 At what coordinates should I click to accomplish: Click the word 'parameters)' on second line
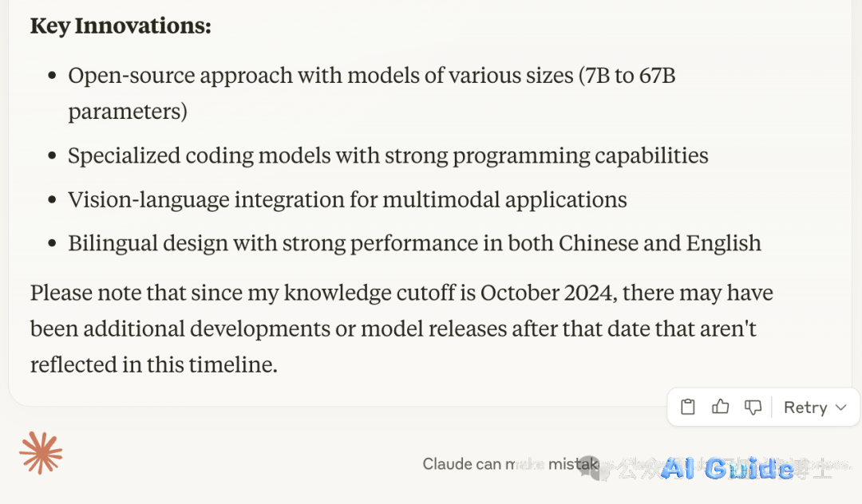pos(128,112)
